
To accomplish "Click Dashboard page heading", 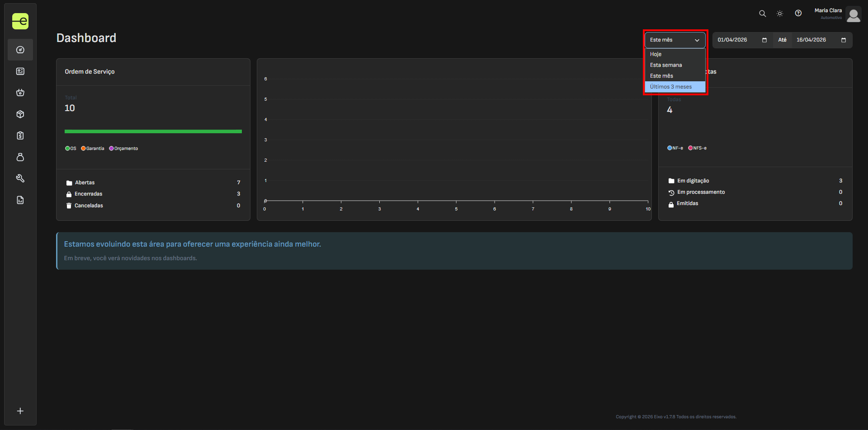I will point(86,38).
